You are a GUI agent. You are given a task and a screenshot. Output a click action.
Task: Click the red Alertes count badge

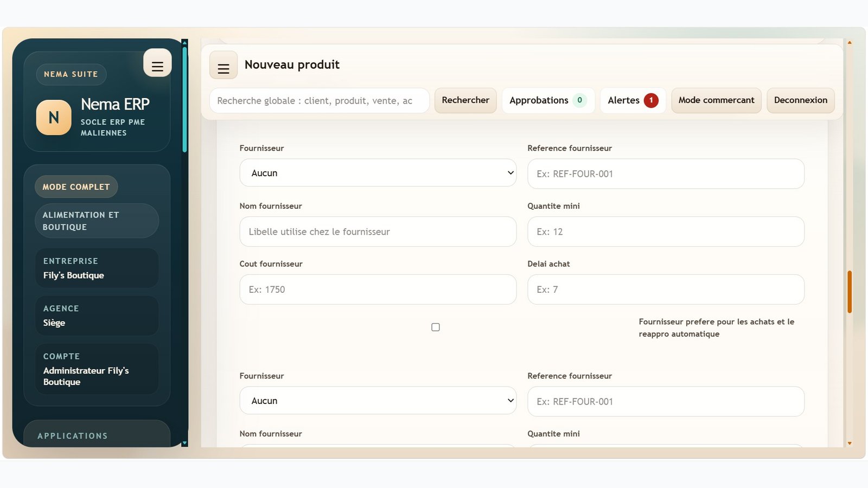(x=651, y=100)
